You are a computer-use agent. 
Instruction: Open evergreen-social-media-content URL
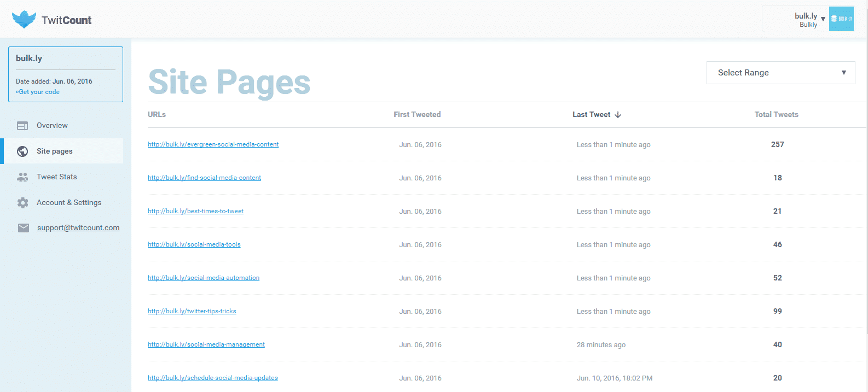coord(213,144)
